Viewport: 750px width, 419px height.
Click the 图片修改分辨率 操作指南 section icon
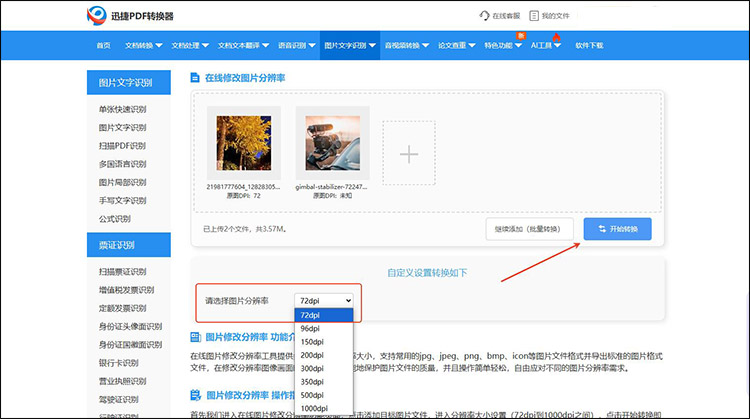point(196,395)
